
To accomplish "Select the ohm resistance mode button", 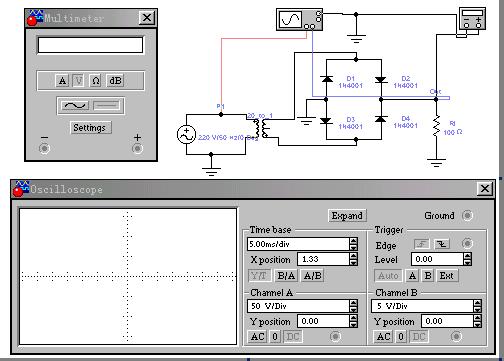I will point(96,81).
